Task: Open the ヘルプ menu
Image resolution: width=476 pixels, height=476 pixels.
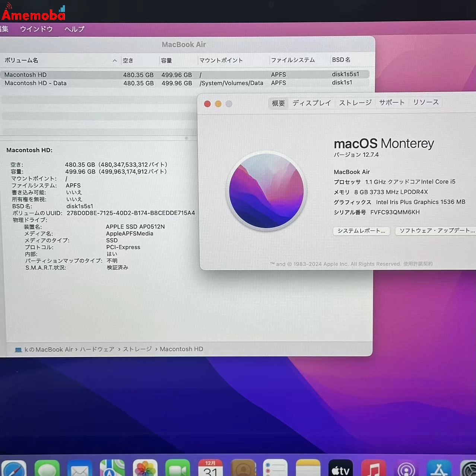Action: (73, 29)
